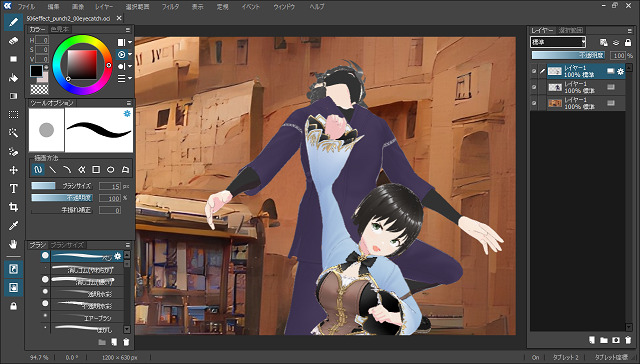Image resolution: width=640 pixels, height=364 pixels.
Task: Expand the color wheel mode dropdown
Action: pos(130,54)
